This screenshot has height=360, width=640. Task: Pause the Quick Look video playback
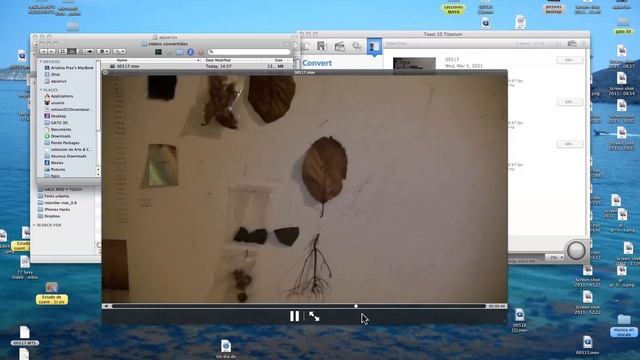point(294,316)
